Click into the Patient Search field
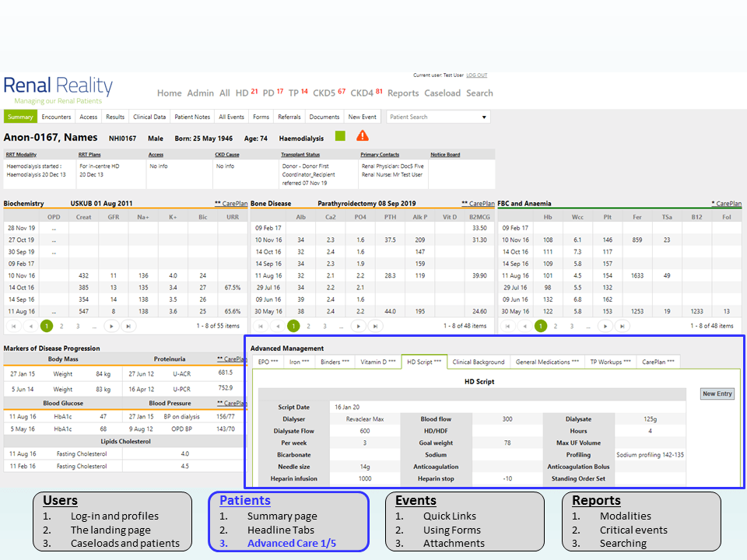The height and width of the screenshot is (560, 747). click(430, 117)
